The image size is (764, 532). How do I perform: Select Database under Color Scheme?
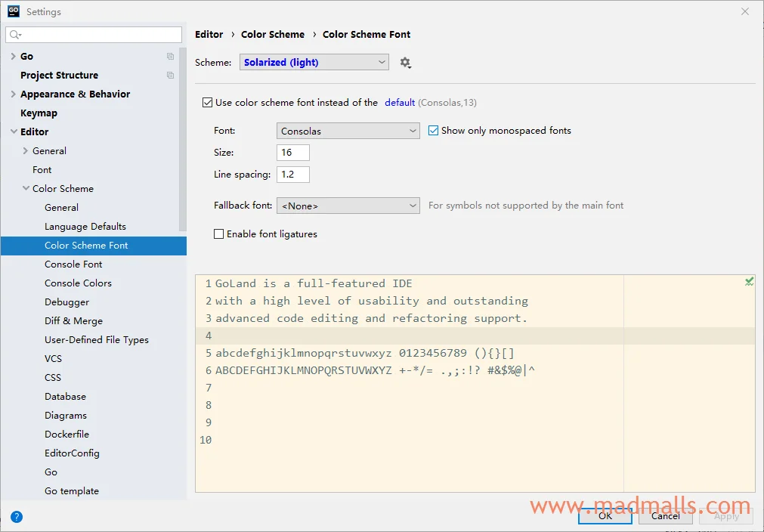[65, 397]
